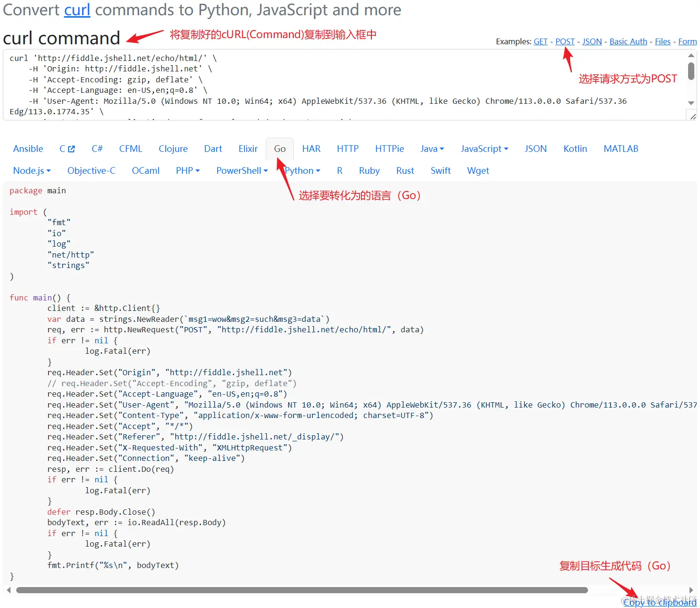Switch to the Rust tab
This screenshot has height=608, width=700.
(405, 171)
